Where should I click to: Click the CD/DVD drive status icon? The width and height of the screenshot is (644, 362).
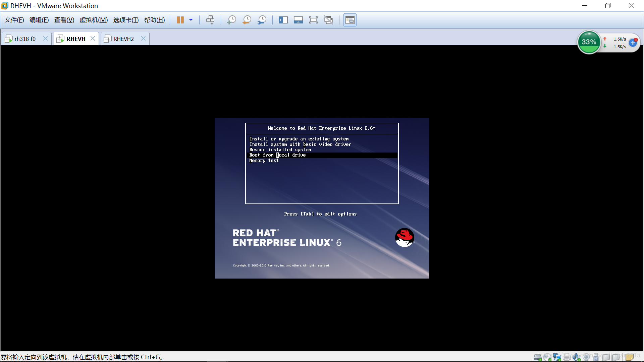point(547,357)
